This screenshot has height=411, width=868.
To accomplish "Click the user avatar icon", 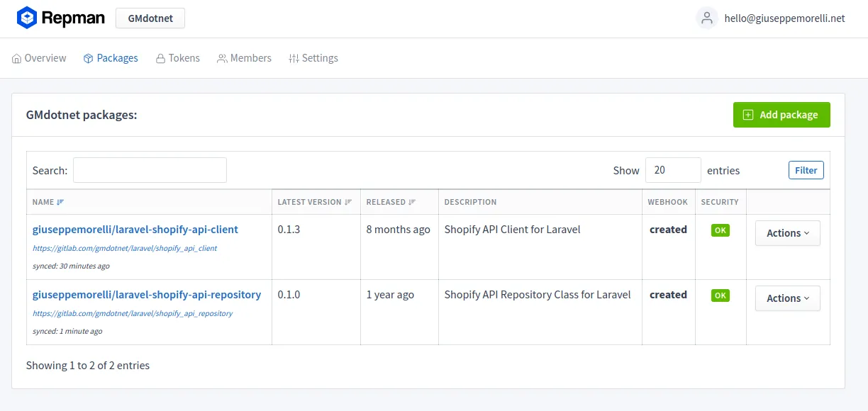I will (706, 18).
